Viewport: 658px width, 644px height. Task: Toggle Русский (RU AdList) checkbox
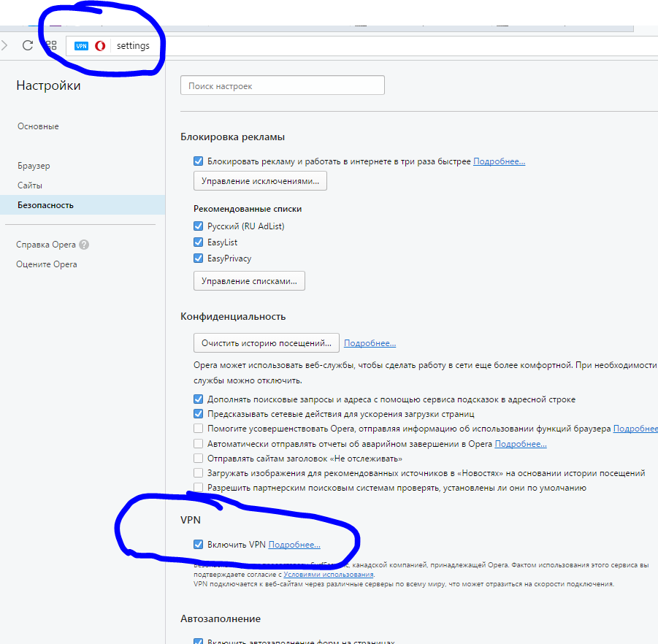tap(198, 226)
